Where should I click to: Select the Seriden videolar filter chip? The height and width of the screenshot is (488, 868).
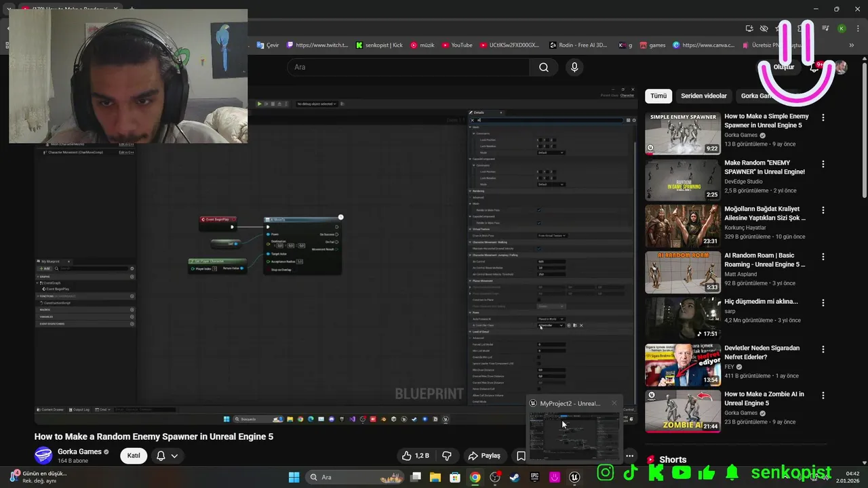704,96
